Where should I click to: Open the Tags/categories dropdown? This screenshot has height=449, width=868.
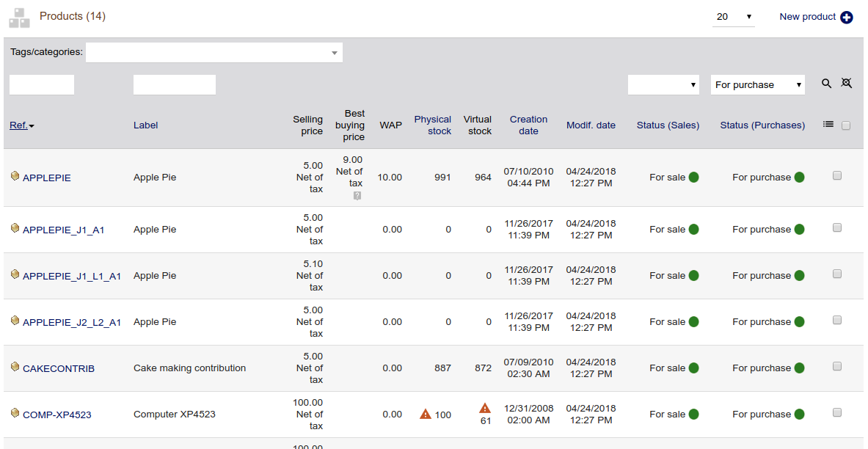pos(214,53)
